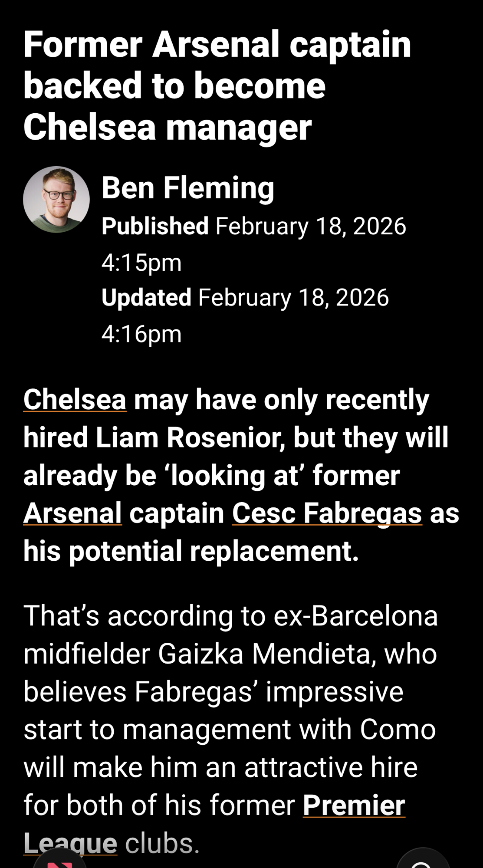Tap the search magnifier button
The image size is (483, 868).
(422, 861)
